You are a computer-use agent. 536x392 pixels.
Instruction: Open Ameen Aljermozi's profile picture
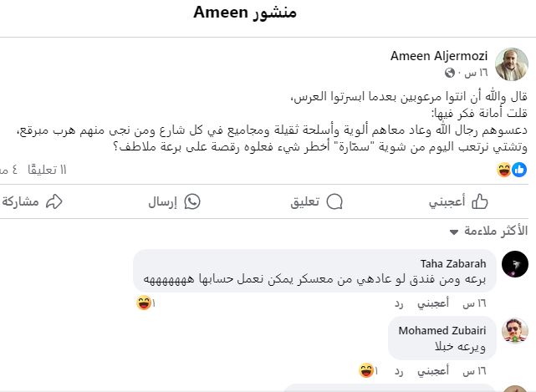point(511,64)
